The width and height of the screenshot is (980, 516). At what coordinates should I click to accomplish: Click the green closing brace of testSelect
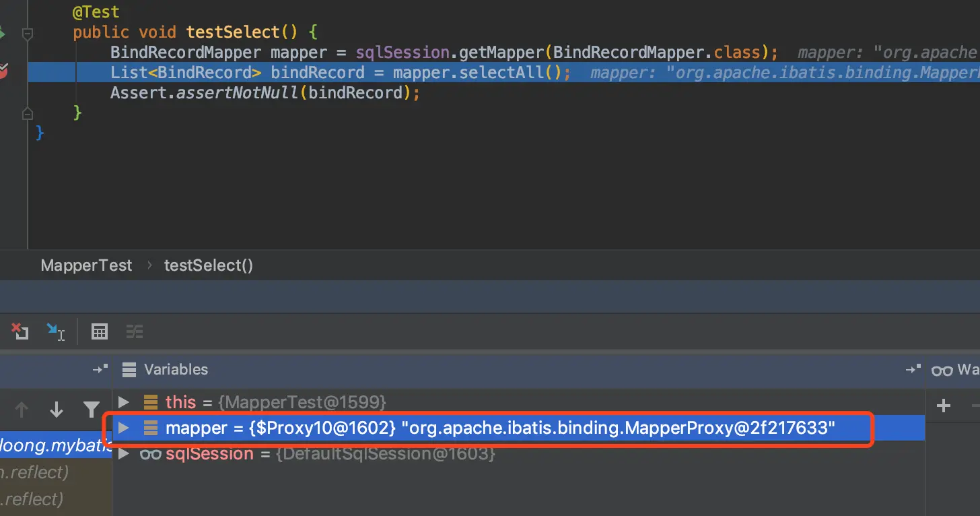click(x=77, y=112)
